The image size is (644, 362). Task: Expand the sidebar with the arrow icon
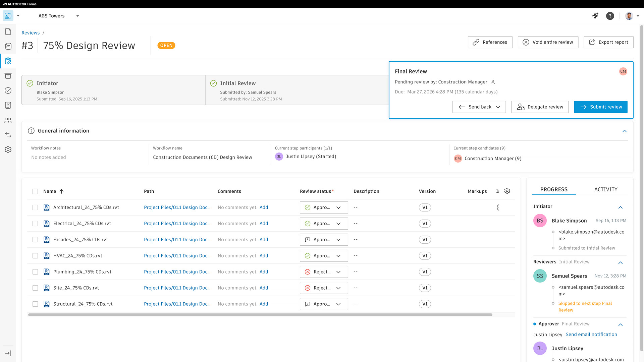8,353
